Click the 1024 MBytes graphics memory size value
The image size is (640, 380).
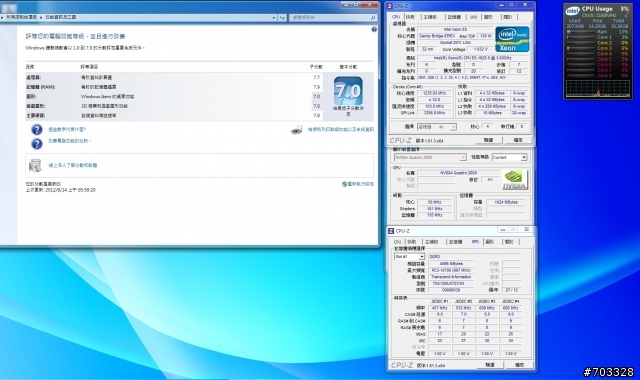pos(507,202)
